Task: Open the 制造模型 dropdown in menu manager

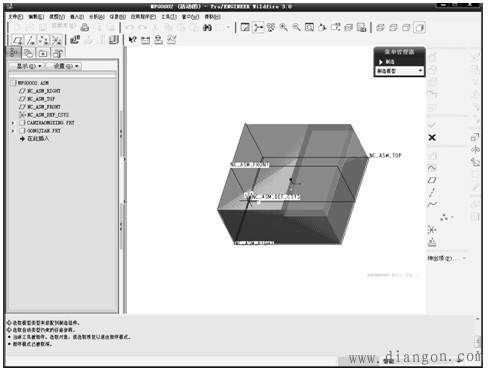Action: tap(399, 71)
